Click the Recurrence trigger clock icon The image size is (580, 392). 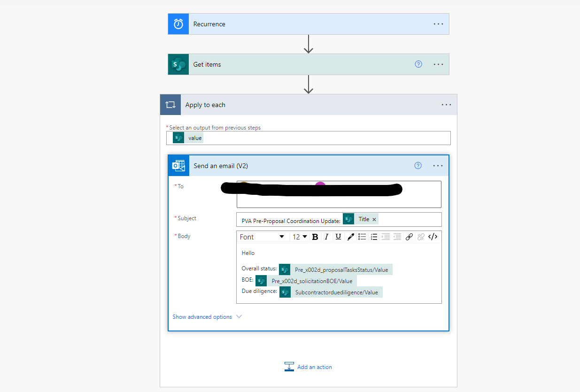click(178, 24)
